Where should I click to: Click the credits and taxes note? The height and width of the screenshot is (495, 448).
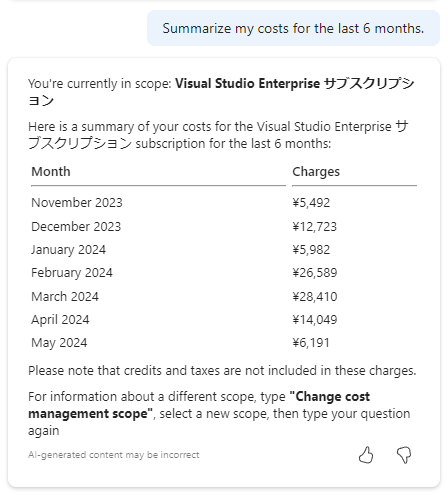222,371
